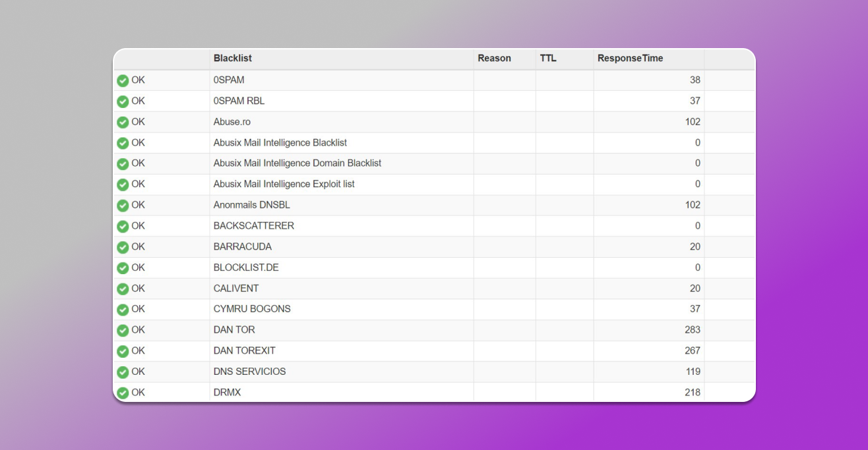Select the 0SPAM RBL blacklist entry
Screen dimensions: 868x450
(x=239, y=101)
